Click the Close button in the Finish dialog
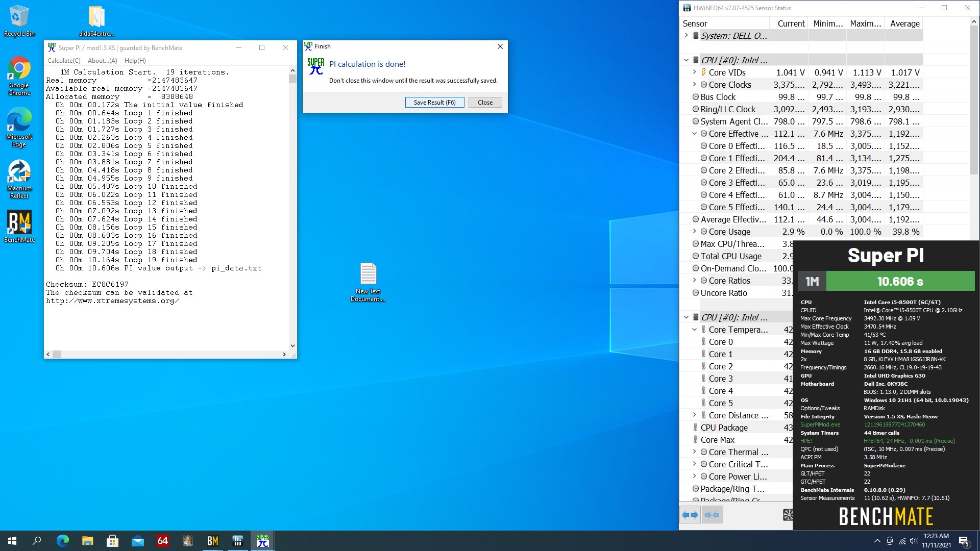Viewport: 980px width, 551px height. pyautogui.click(x=485, y=103)
